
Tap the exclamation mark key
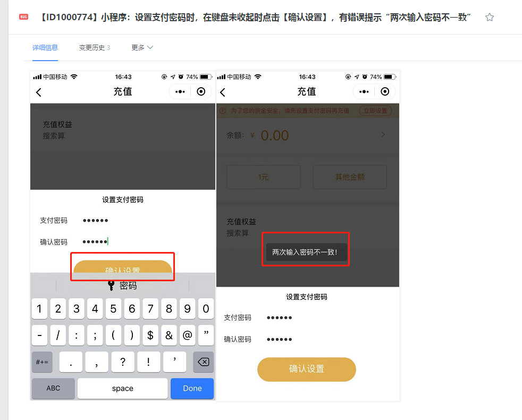point(148,362)
